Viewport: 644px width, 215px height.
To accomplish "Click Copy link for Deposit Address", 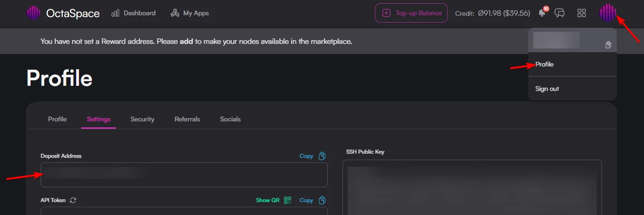I will pyautogui.click(x=306, y=156).
